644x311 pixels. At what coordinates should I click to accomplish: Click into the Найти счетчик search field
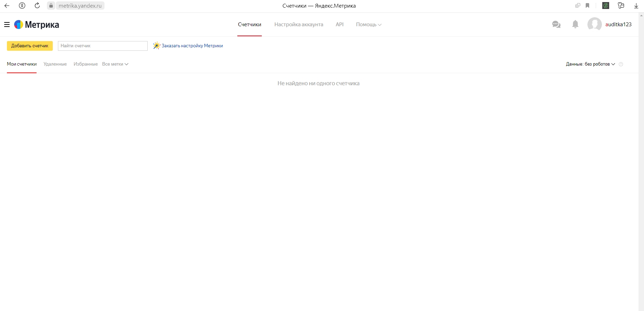click(x=102, y=46)
